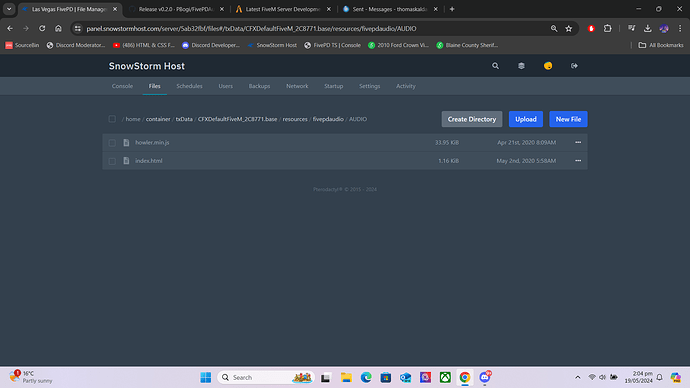
Task: Open the All Bookmarks folder
Action: (x=661, y=45)
